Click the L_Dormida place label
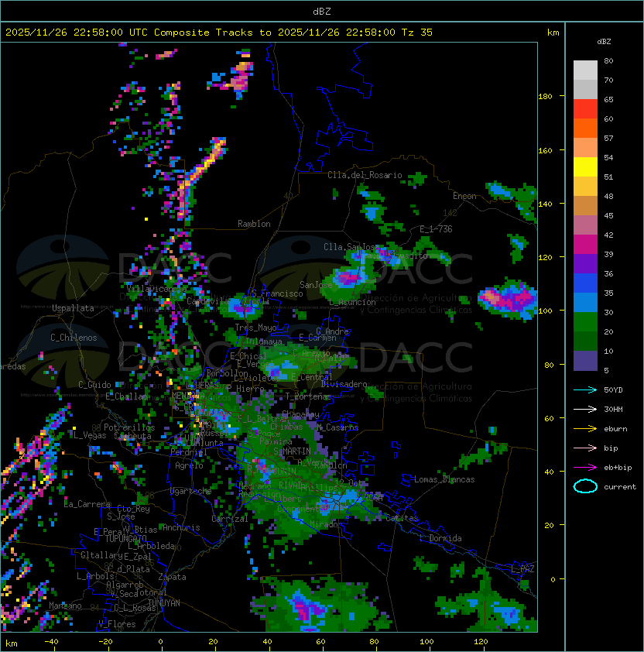The height and width of the screenshot is (652, 644). point(440,538)
